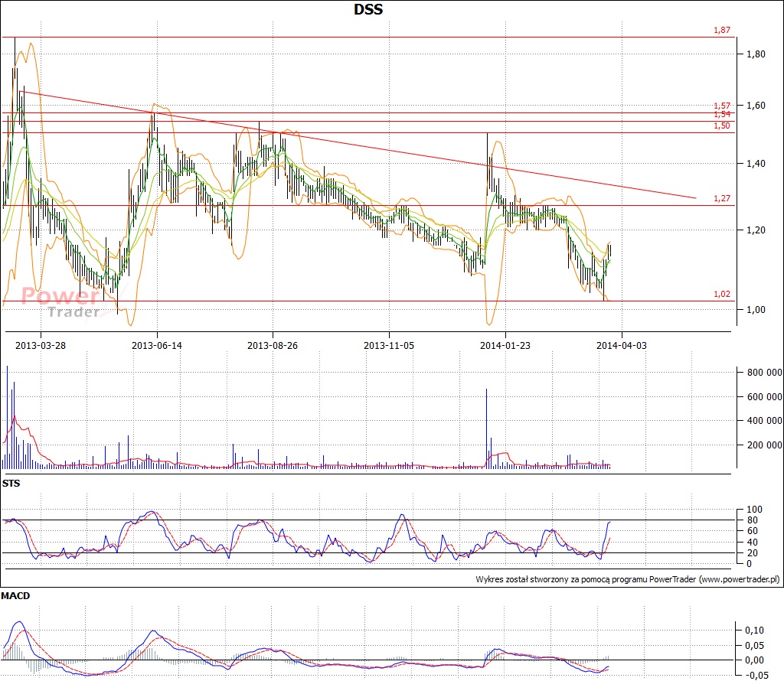Select the 2013-08-26 date label
Viewport: 784px width, 681px height.
[x=273, y=345]
